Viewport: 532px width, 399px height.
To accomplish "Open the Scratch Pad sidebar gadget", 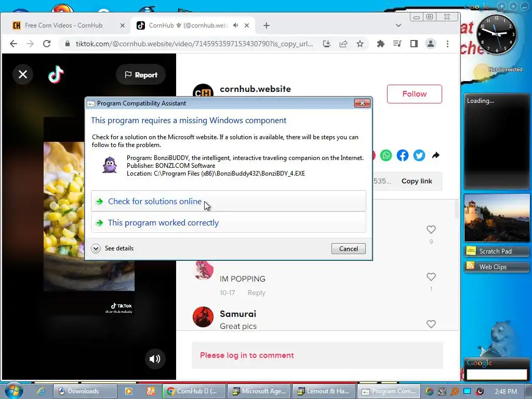I will [496, 251].
